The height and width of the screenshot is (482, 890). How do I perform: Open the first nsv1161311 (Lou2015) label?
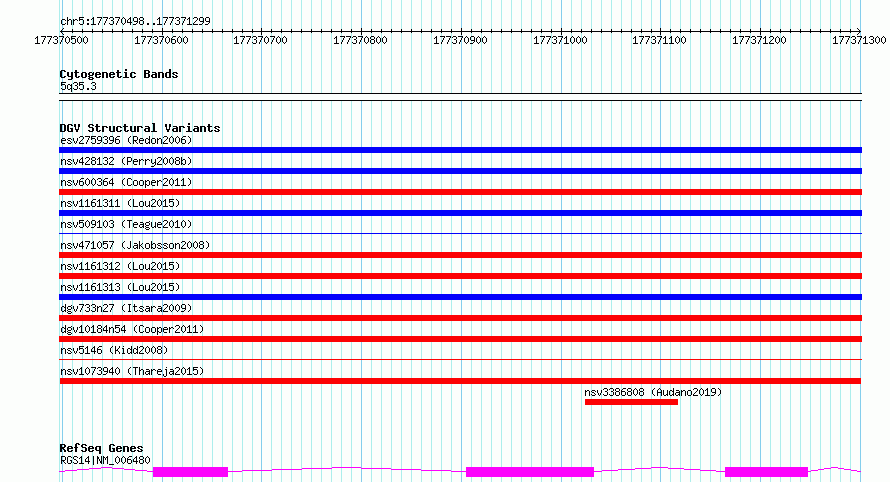click(120, 203)
